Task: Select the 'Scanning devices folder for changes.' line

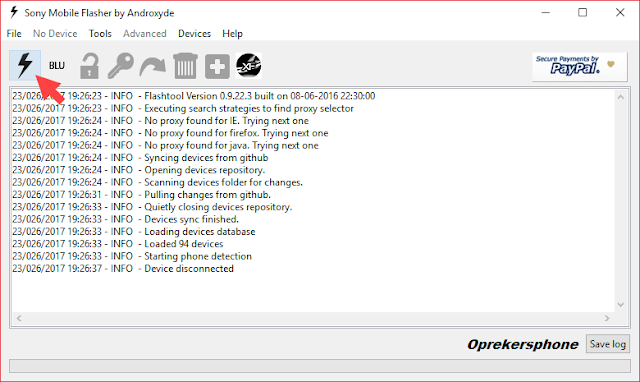Action: (x=157, y=182)
